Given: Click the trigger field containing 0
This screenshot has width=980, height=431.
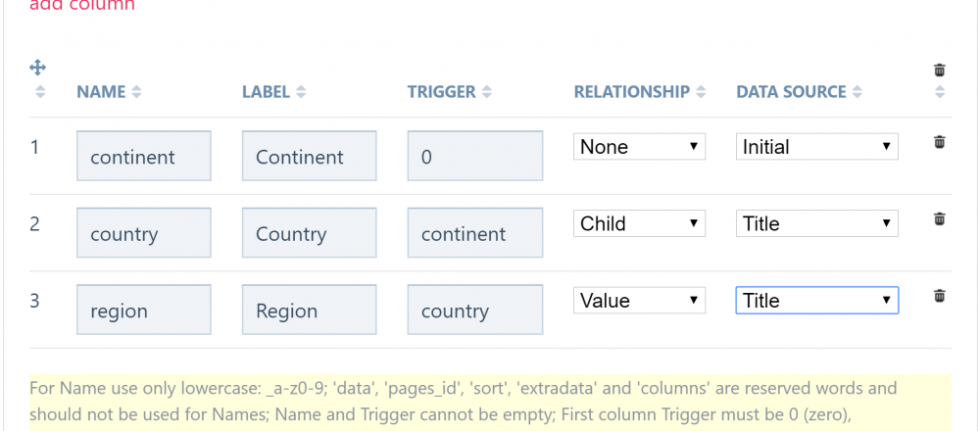Looking at the screenshot, I should [474, 157].
